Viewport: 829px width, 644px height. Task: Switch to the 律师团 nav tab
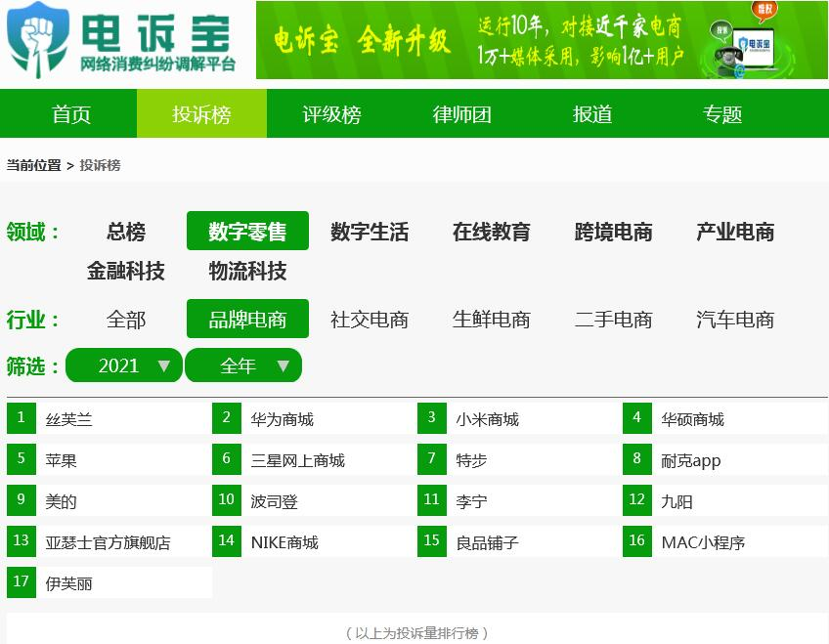(x=462, y=113)
